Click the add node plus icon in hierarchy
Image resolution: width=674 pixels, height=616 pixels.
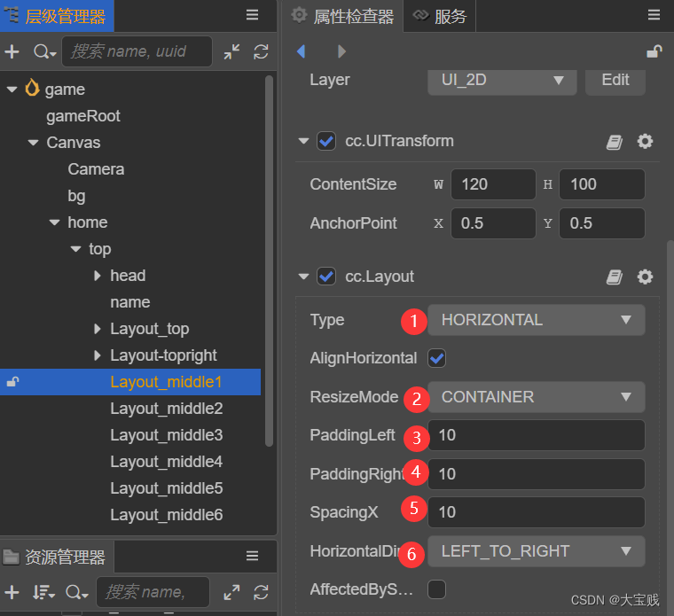click(12, 51)
